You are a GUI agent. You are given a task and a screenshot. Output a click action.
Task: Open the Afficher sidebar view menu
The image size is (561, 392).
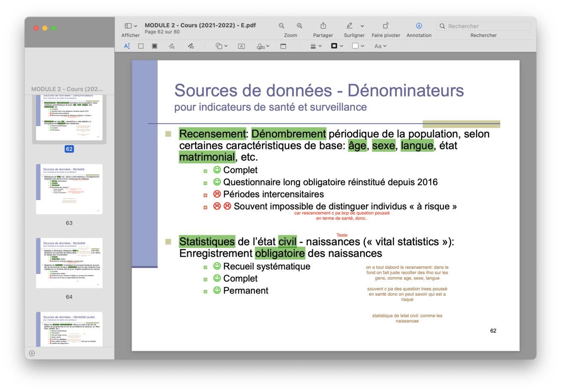(131, 26)
